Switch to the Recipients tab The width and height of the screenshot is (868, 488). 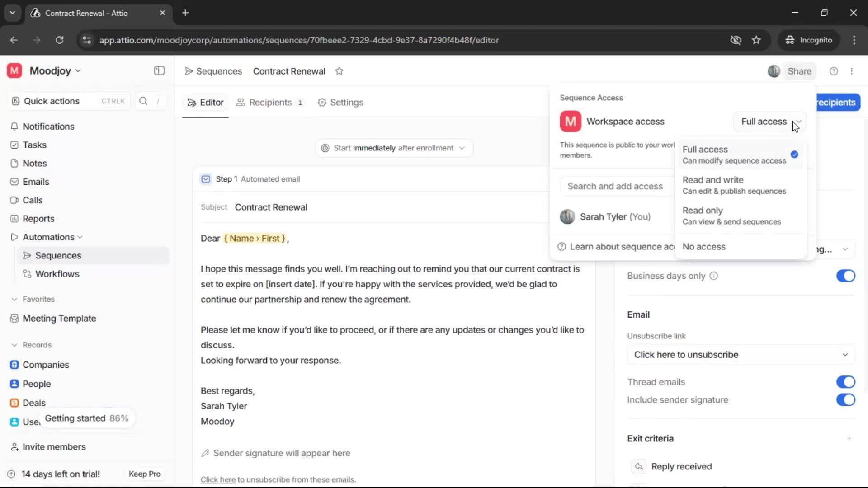[270, 103]
